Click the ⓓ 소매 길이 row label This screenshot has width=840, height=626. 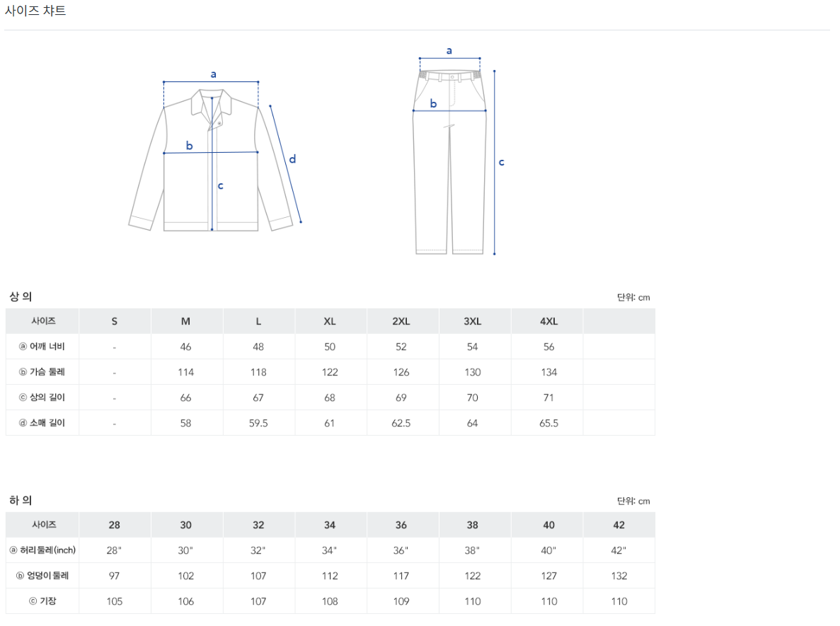42,423
